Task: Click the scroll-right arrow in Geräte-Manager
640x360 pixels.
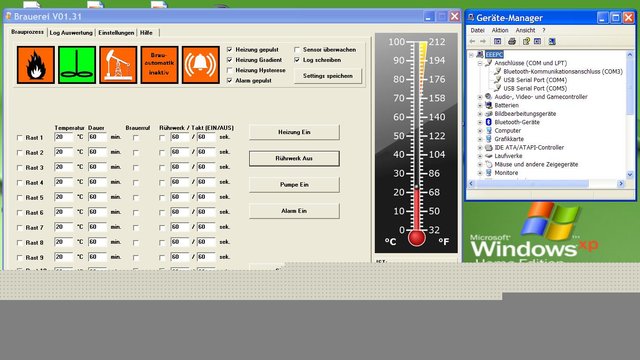Action: (621, 184)
